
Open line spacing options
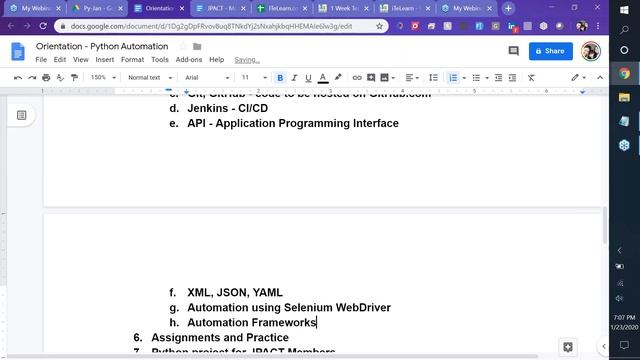[433, 78]
